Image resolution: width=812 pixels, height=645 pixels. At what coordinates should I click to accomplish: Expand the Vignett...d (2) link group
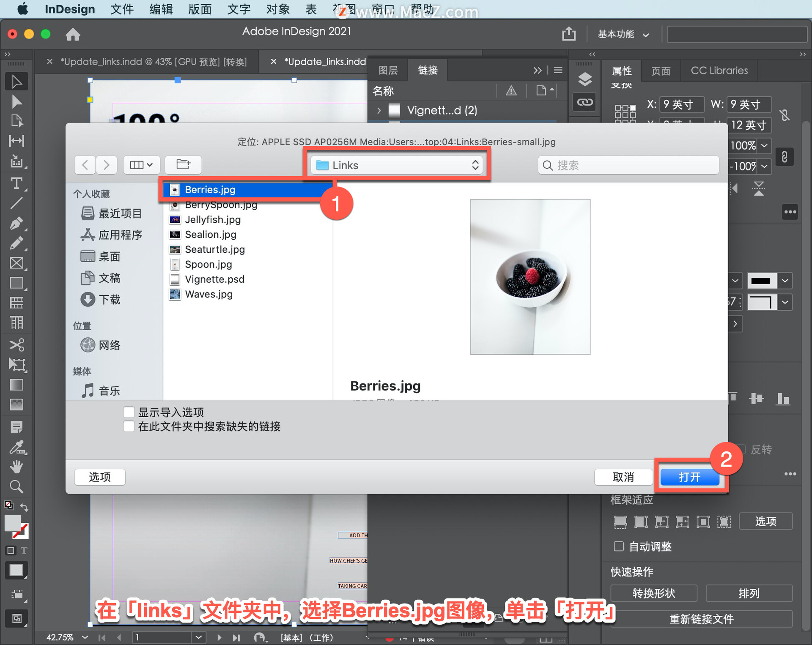[x=379, y=110]
